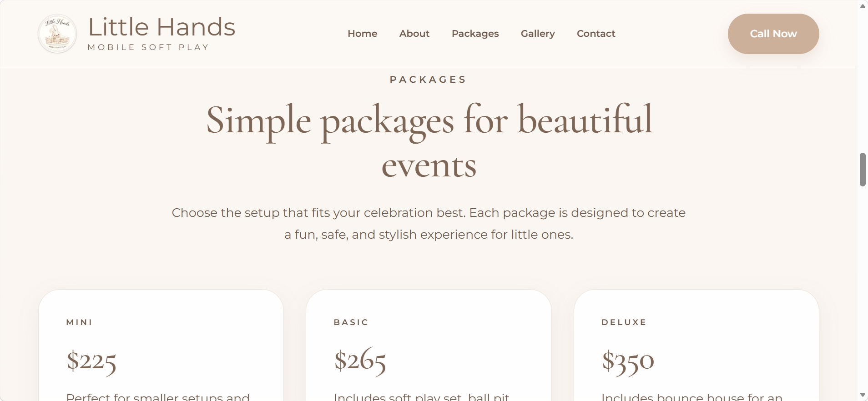Screen dimensions: 868x401
Task: Click the $265 Basic price
Action: (x=360, y=361)
